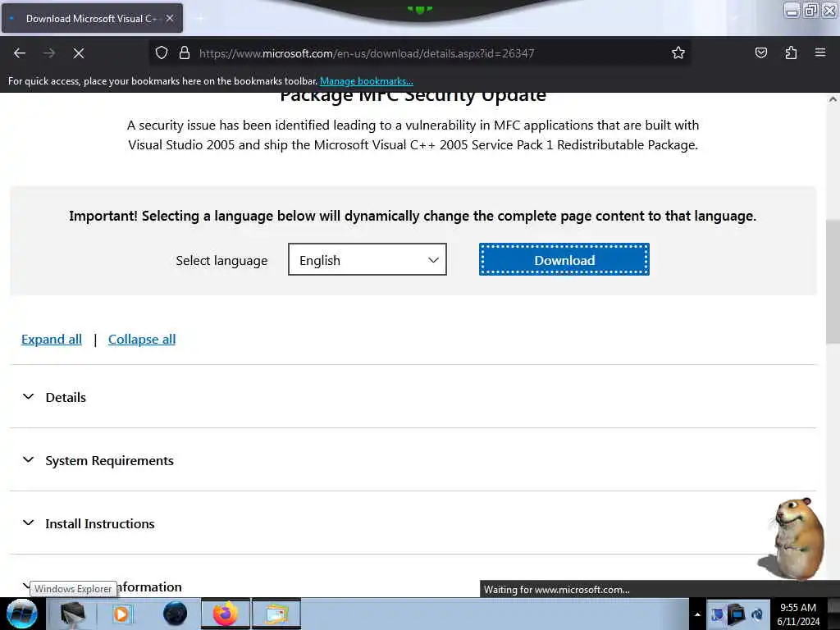Open the dark globe browser taskbar icon

(x=175, y=614)
